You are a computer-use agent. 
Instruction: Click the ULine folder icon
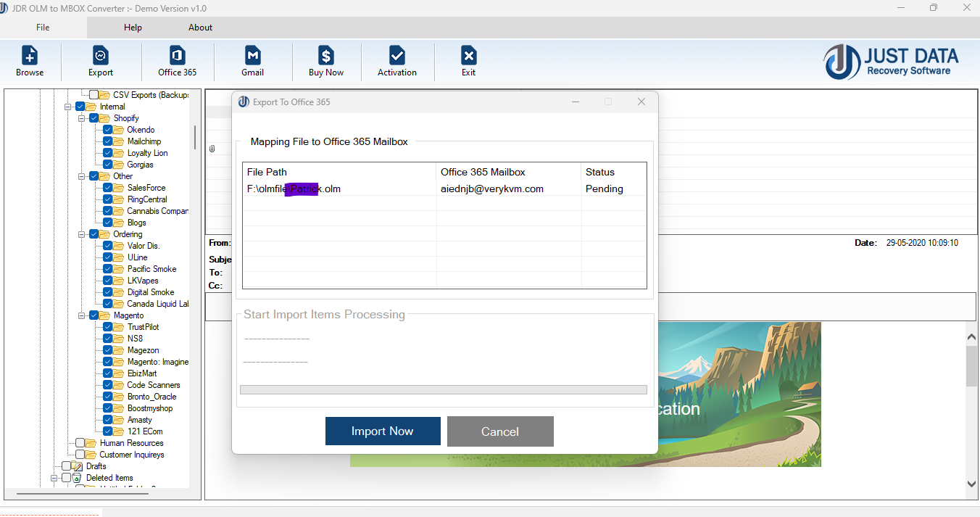[119, 257]
